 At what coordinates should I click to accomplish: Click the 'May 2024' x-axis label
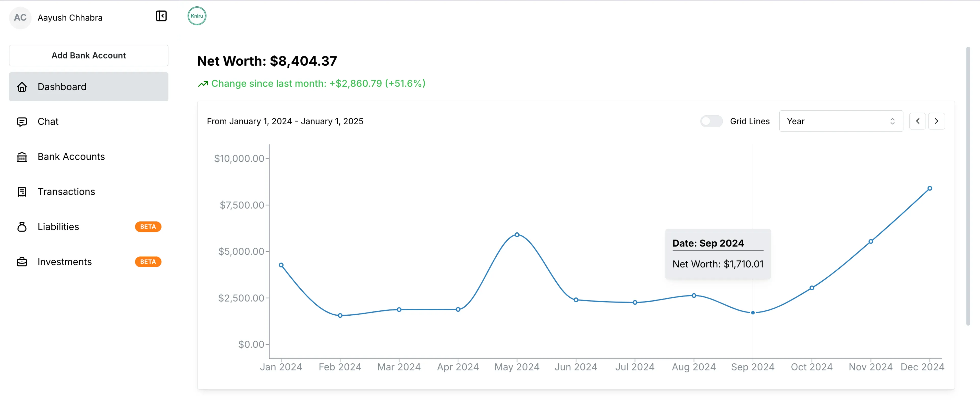(517, 367)
